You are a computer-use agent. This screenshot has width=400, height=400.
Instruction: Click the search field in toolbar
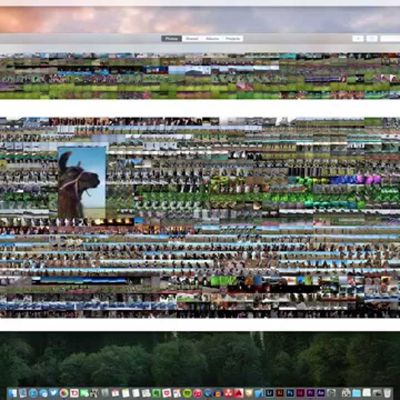[x=390, y=39]
